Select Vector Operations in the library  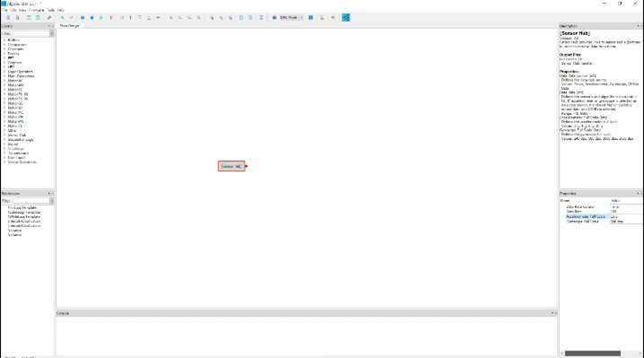[x=22, y=162]
